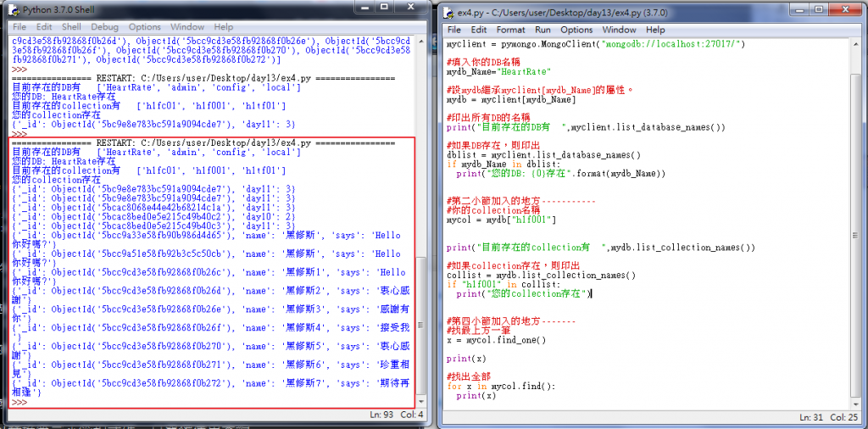
Task: Open Edit menu in ex4.py editor
Action: [x=479, y=30]
